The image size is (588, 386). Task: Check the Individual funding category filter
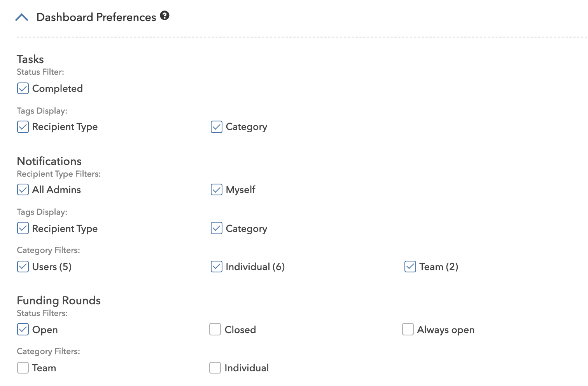tap(215, 368)
